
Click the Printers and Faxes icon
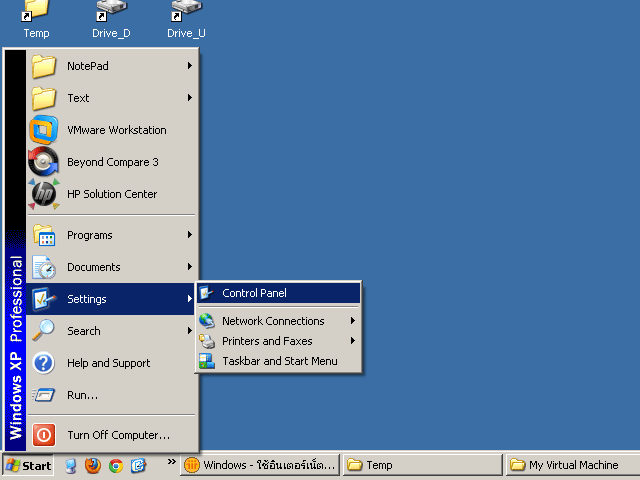(207, 341)
